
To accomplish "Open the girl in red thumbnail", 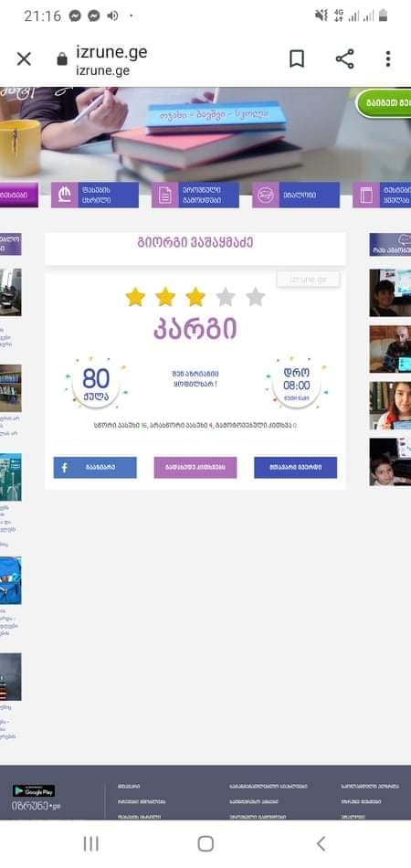I will (390, 405).
